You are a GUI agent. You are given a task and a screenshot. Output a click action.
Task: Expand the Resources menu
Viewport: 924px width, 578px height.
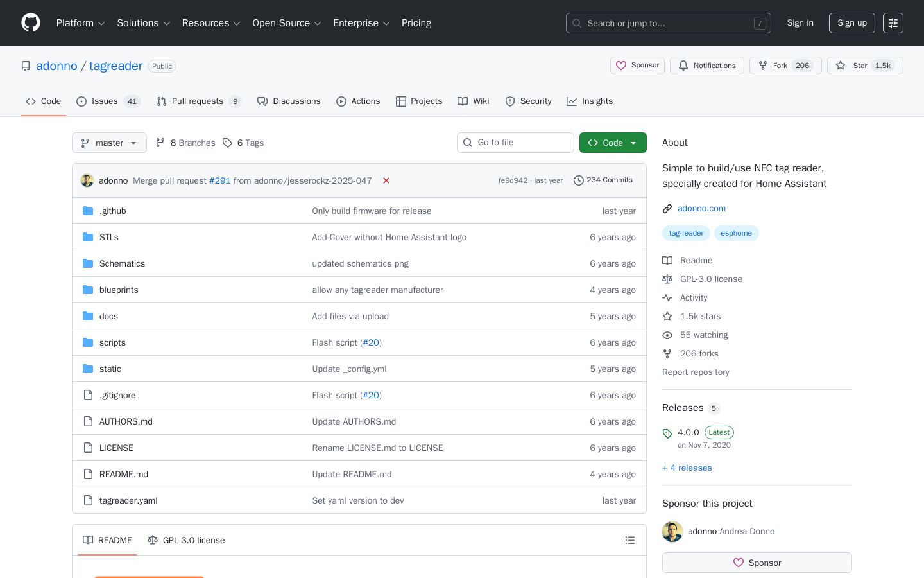pos(211,23)
